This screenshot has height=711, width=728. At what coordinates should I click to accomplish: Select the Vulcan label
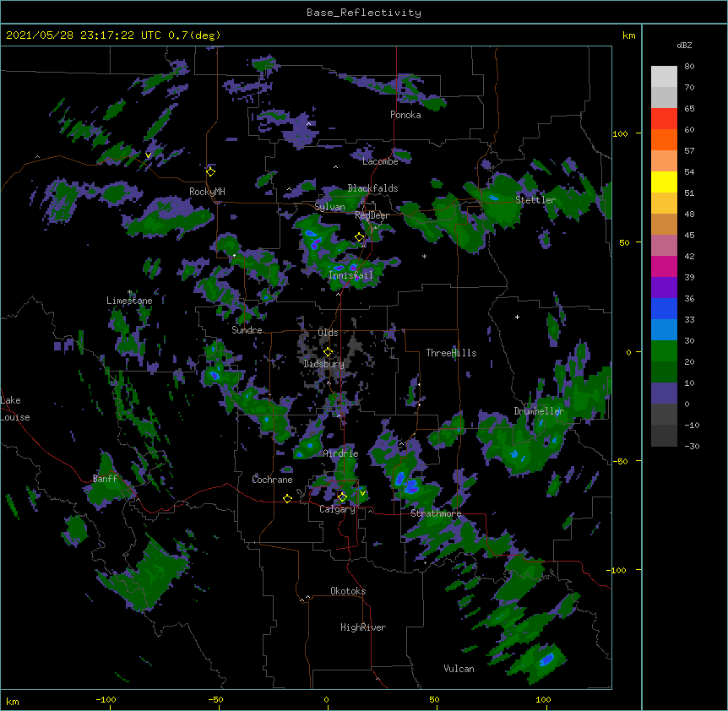459,669
